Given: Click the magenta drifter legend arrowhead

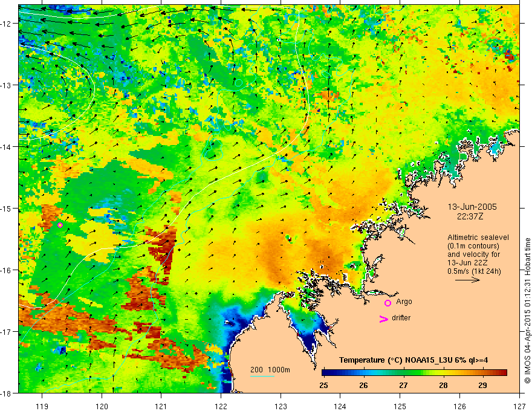Looking at the screenshot, I should pos(383,319).
